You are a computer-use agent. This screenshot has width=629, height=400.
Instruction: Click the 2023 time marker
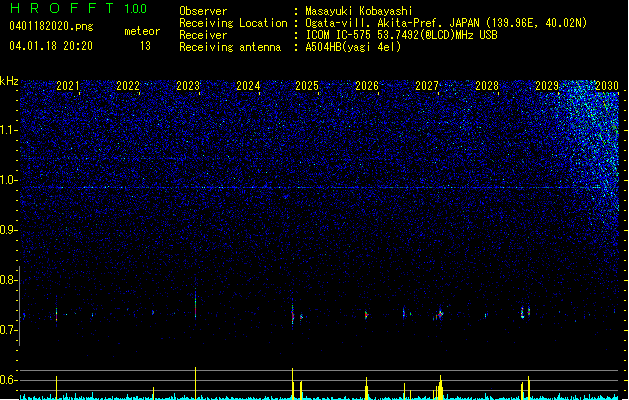point(188,86)
